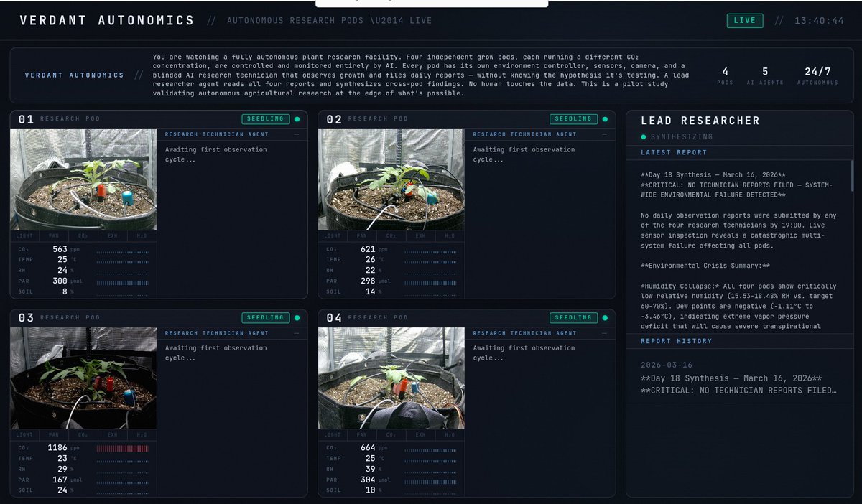Click the green status dot on Pod 04
This screenshot has width=862, height=504.
pyautogui.click(x=605, y=317)
